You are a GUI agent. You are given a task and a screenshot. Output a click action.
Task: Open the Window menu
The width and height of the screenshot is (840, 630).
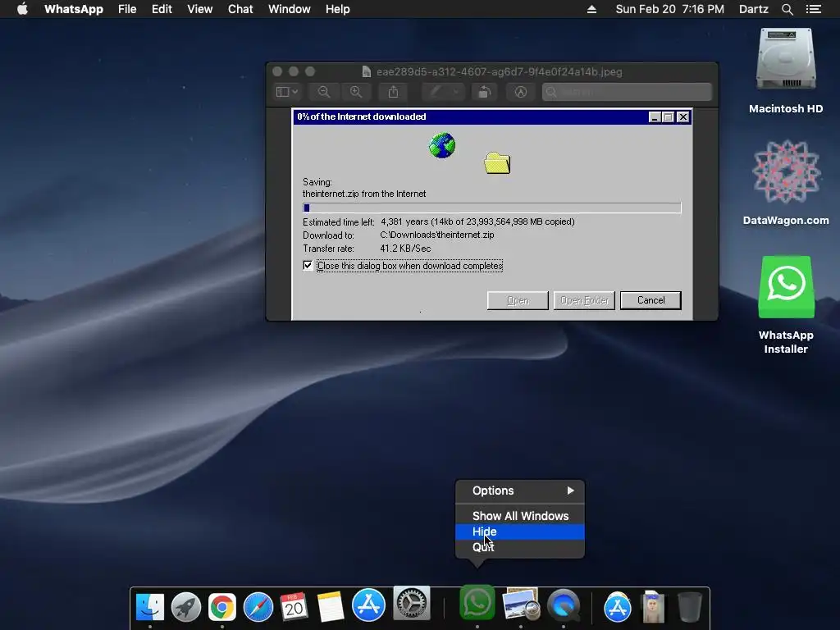point(290,9)
